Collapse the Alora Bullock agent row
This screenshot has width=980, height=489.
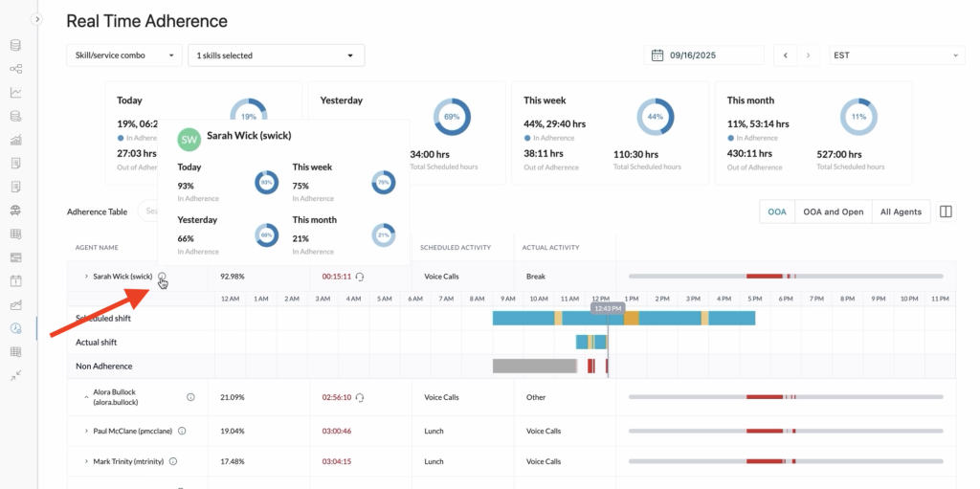pos(86,392)
